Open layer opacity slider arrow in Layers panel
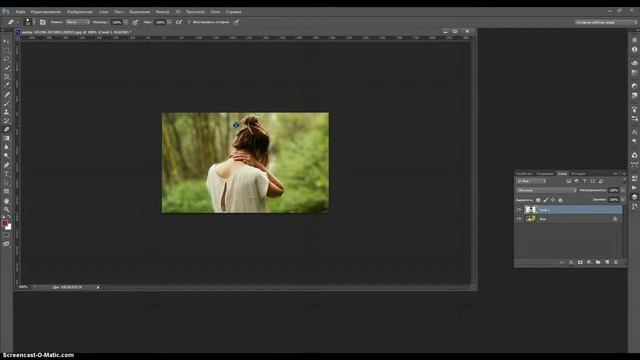Viewport: 640px width, 360px height. click(x=623, y=190)
